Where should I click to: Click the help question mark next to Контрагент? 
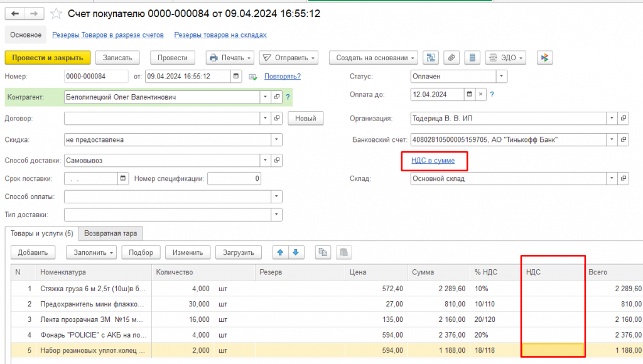288,97
